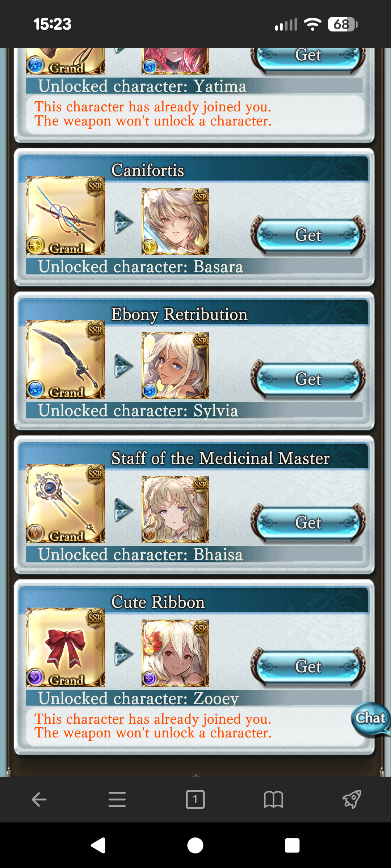Image resolution: width=391 pixels, height=868 pixels.
Task: Open the browser tabs counter
Action: tap(195, 799)
